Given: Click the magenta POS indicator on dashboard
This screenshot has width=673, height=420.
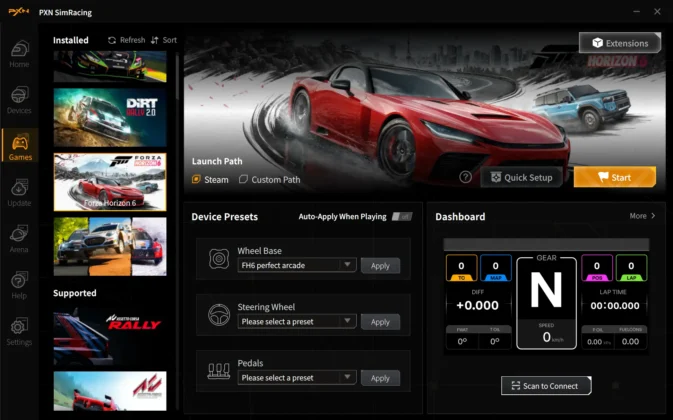Looking at the screenshot, I should (597, 268).
